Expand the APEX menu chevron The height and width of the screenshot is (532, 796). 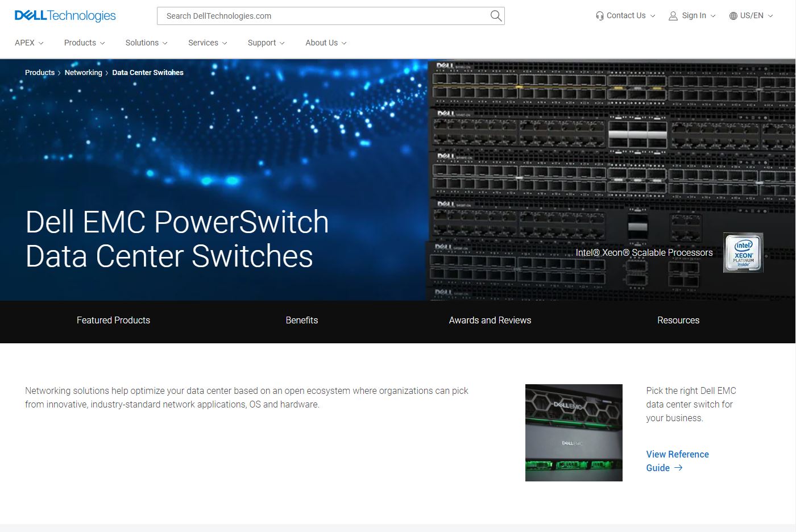[41, 43]
